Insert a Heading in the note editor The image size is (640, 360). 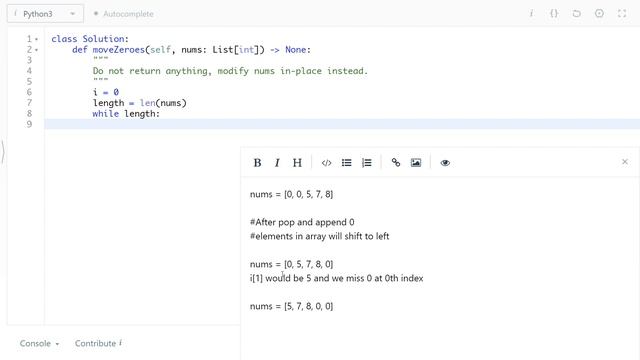point(297,163)
